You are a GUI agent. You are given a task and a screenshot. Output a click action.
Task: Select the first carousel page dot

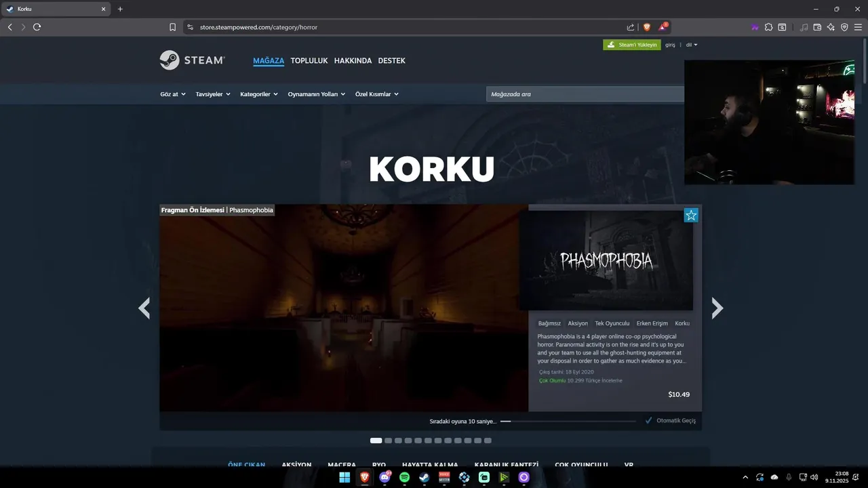(376, 441)
